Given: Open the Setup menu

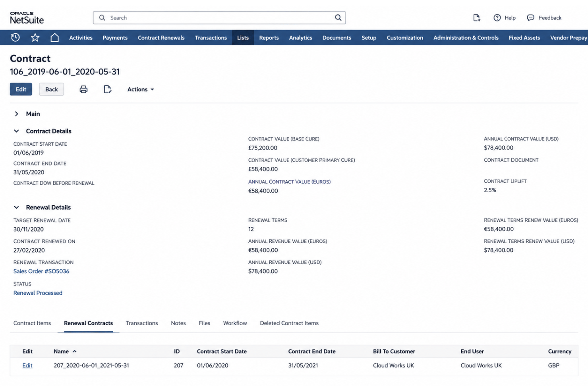Looking at the screenshot, I should [369, 38].
